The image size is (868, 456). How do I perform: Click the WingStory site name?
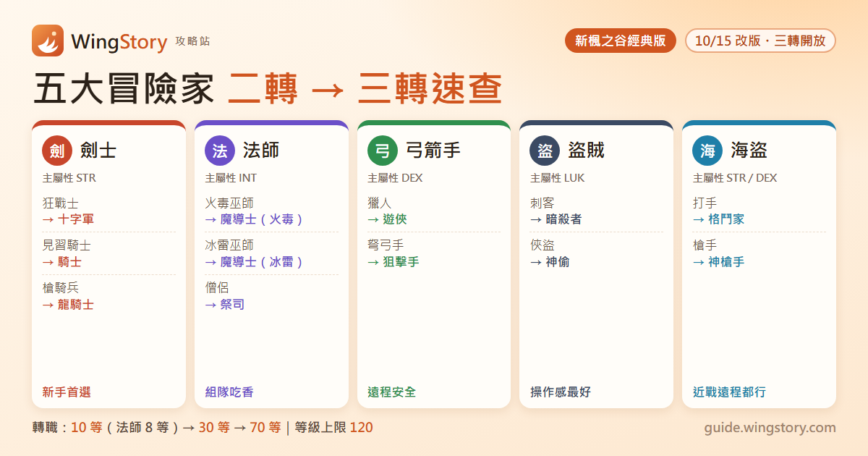119,41
